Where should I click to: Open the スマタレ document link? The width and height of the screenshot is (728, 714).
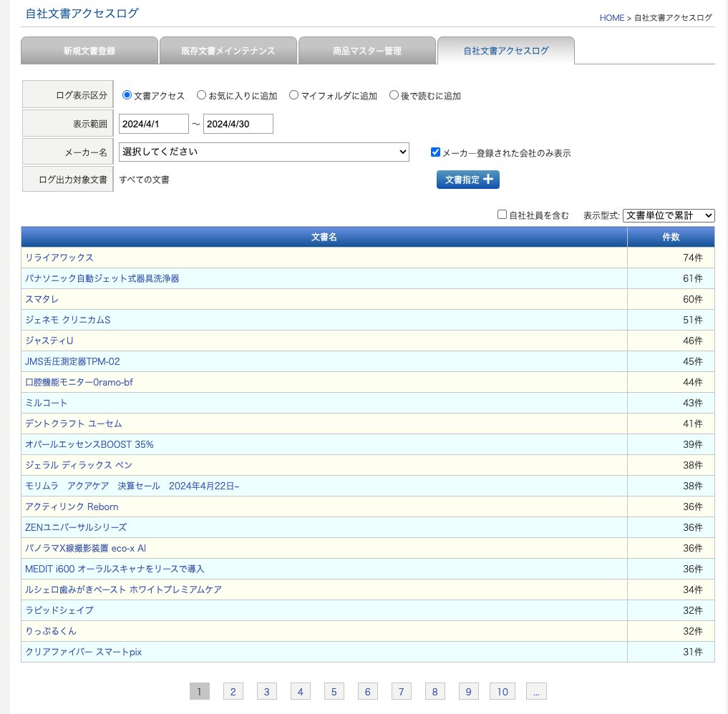point(42,299)
